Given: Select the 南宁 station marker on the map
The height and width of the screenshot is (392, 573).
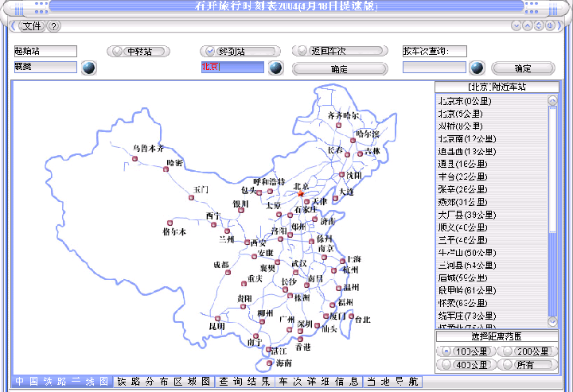Looking at the screenshot, I should point(255,336).
